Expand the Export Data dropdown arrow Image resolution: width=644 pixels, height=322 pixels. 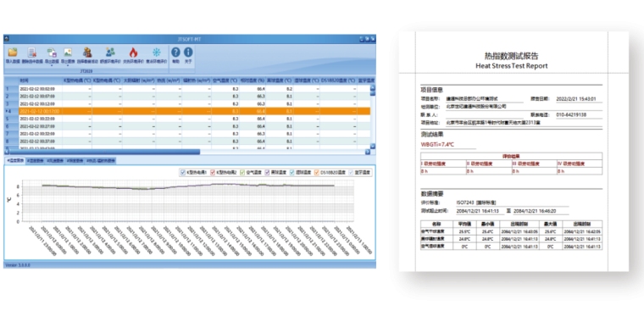(x=52, y=65)
